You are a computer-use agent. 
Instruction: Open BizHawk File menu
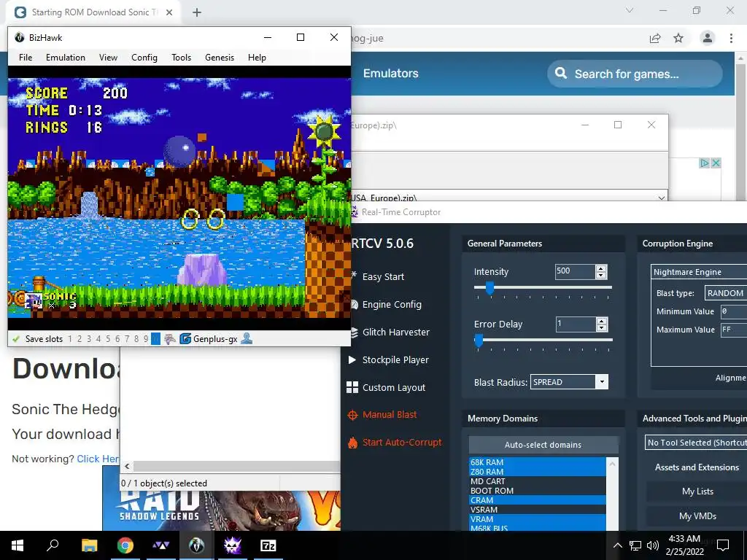pos(26,58)
